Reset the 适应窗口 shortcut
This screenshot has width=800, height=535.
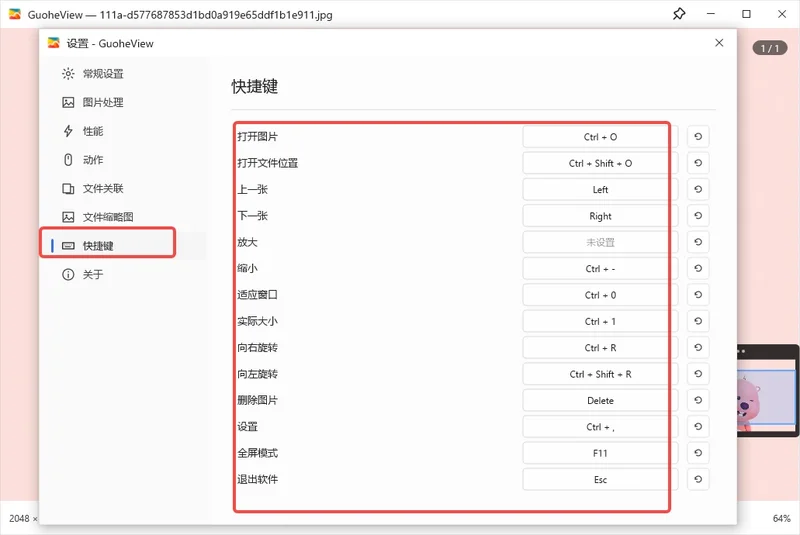click(x=698, y=295)
